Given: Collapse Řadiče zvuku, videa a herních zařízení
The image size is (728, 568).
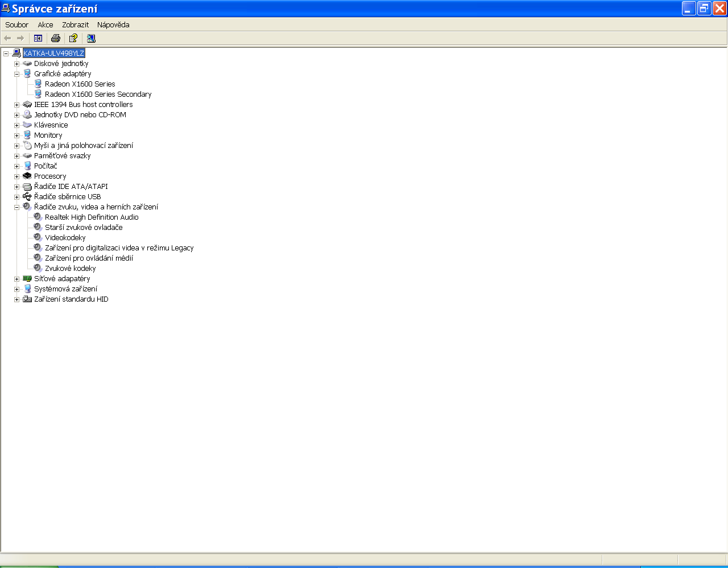Looking at the screenshot, I should pyautogui.click(x=16, y=207).
